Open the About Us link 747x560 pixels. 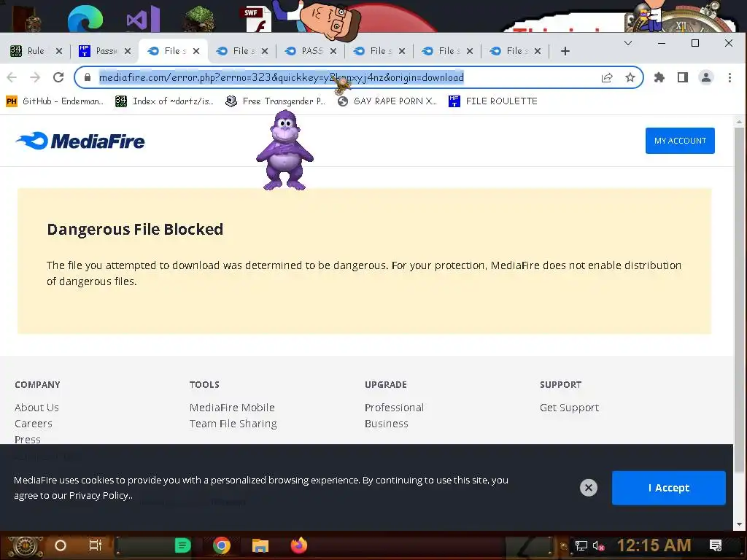click(36, 408)
